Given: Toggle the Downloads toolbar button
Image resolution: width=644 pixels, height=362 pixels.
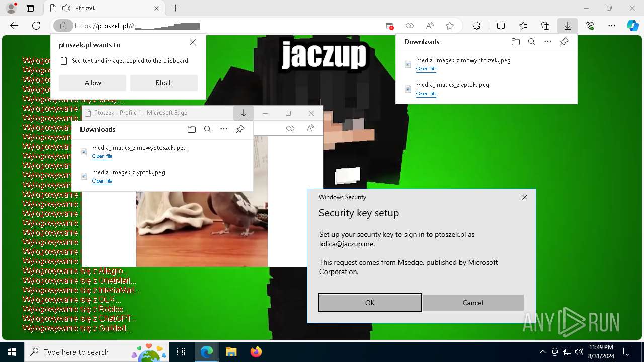Looking at the screenshot, I should [568, 26].
